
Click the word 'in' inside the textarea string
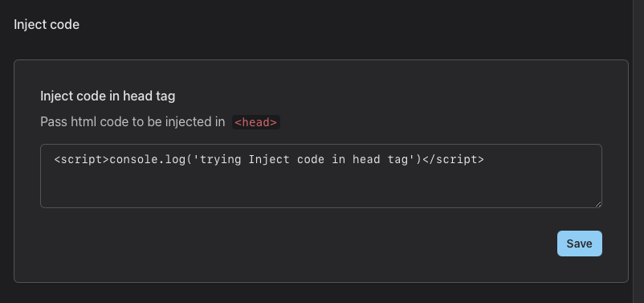[x=338, y=159]
